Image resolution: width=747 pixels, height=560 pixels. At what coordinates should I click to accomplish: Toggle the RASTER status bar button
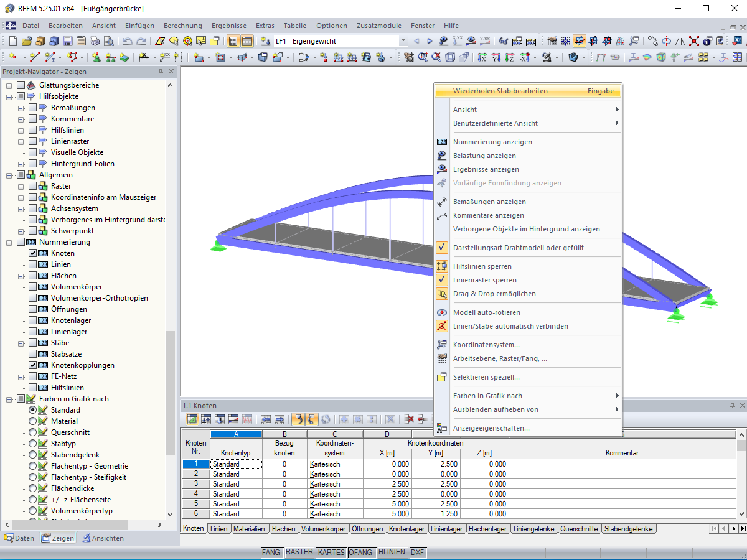pyautogui.click(x=299, y=552)
